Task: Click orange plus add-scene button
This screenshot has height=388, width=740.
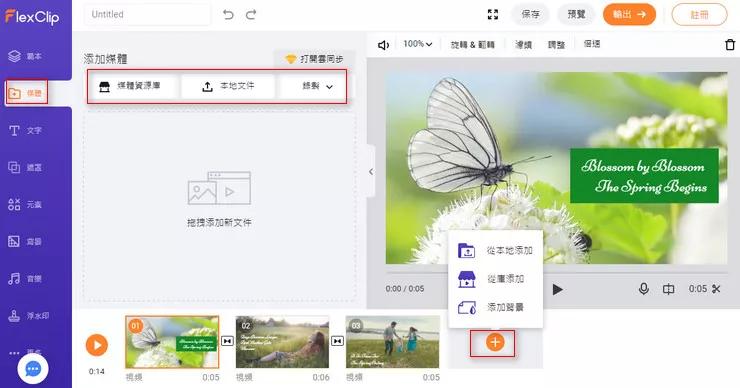Action: coord(495,342)
